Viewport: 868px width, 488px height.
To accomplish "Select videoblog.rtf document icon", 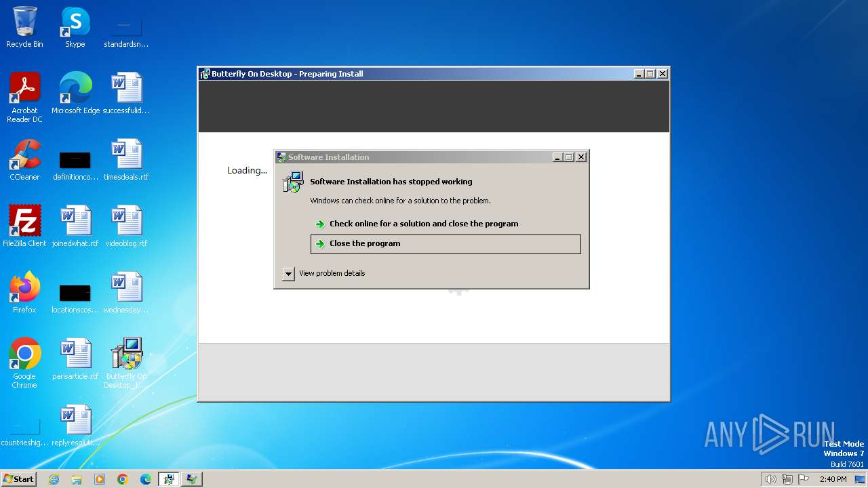I will click(x=126, y=226).
